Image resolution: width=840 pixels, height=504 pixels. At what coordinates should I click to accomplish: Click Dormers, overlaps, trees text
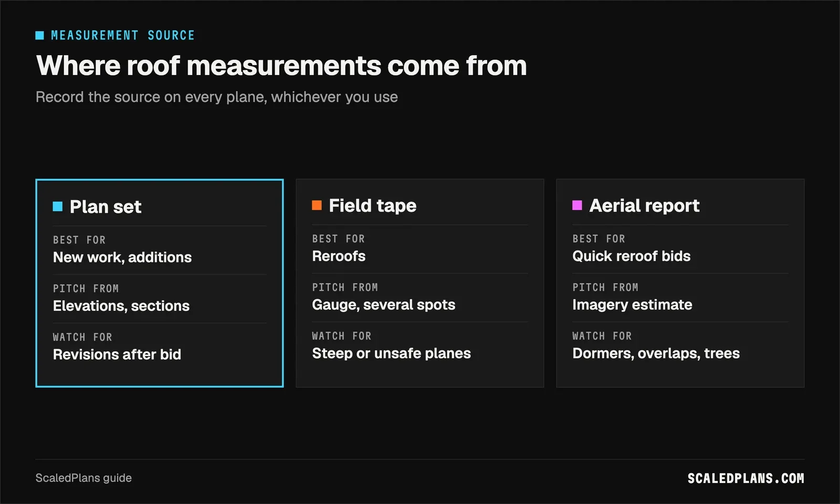tap(656, 353)
